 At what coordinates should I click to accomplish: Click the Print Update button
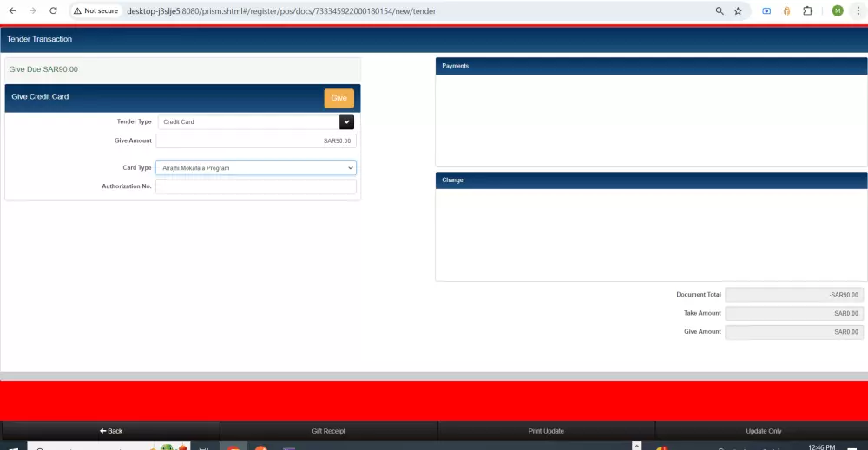(x=546, y=431)
